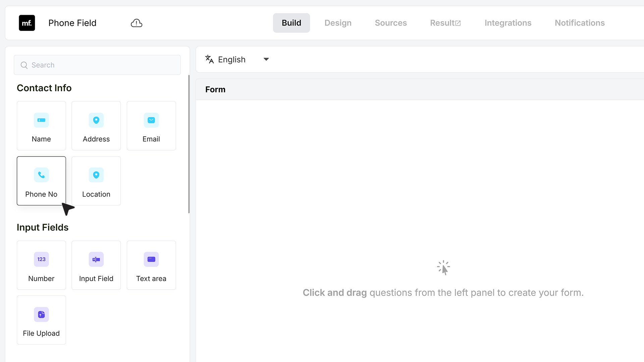Image resolution: width=644 pixels, height=362 pixels.
Task: Select the Name contact field icon
Action: click(41, 120)
